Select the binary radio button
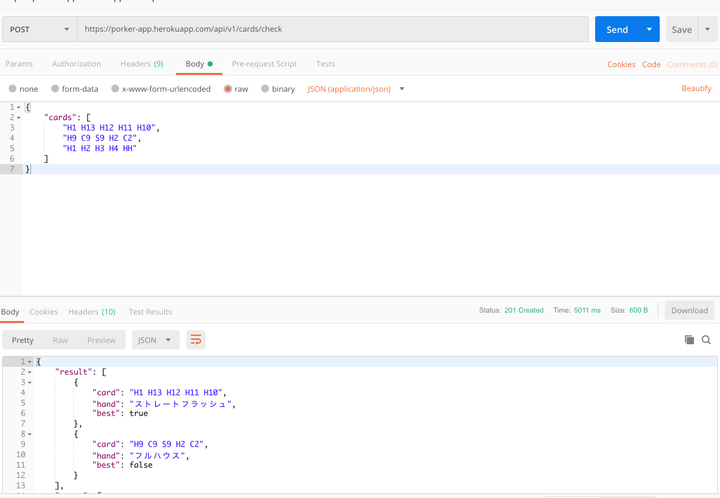Image resolution: width=720 pixels, height=498 pixels. click(265, 89)
